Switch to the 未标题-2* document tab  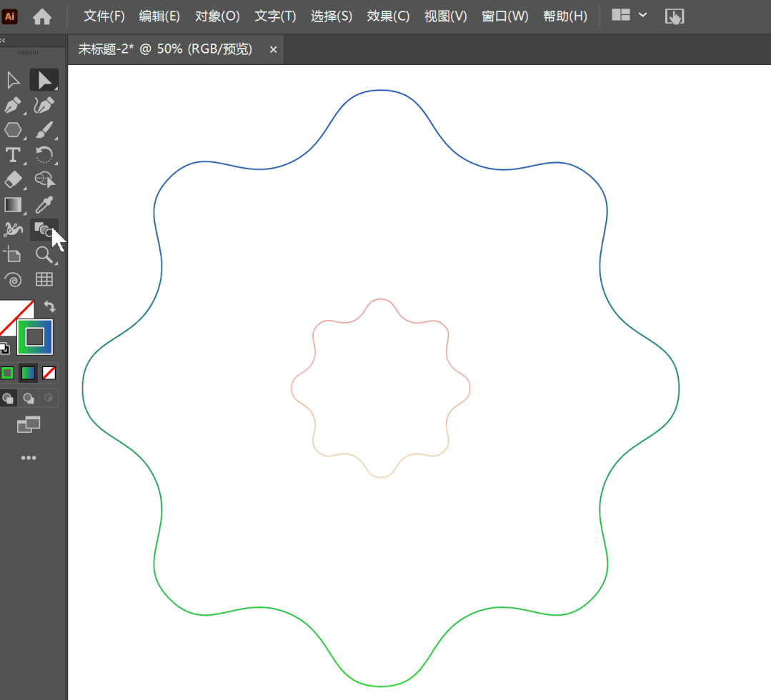(x=165, y=49)
